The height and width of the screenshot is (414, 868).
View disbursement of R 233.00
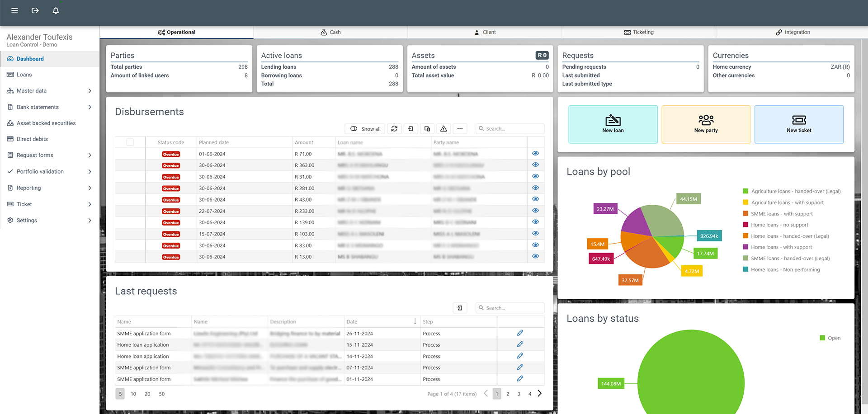click(x=535, y=211)
